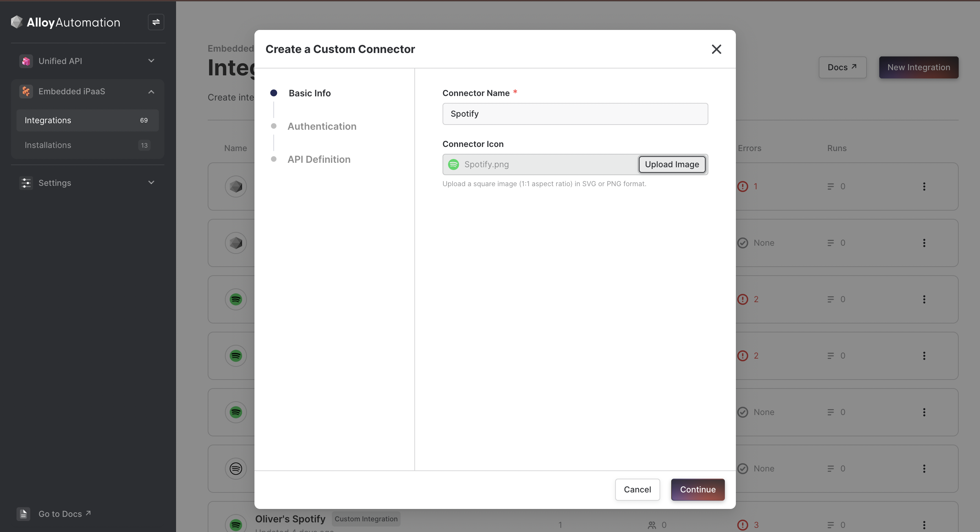The width and height of the screenshot is (980, 532).
Task: Click the Embedded iPaaS icon
Action: click(x=26, y=92)
